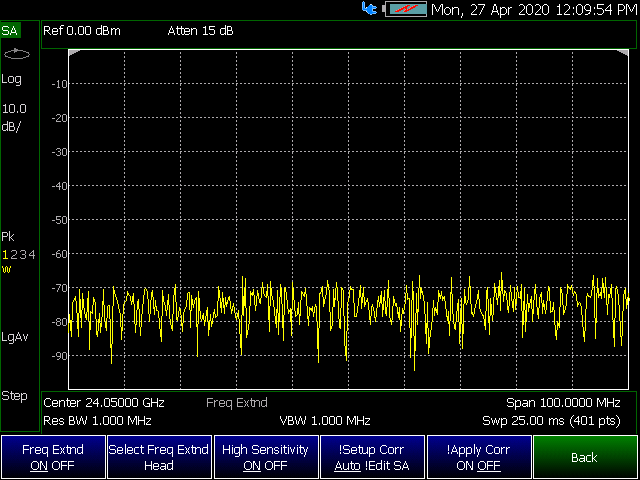The height and width of the screenshot is (480, 640).
Task: Select the Pk detector label
Action: tap(8, 237)
